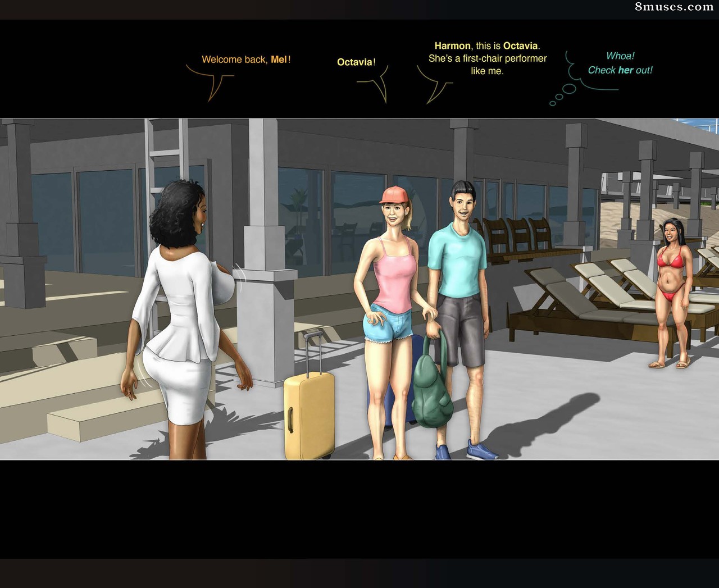Click the "Harmon, this is Octavia." line
Screen dimensions: 719x588
[487, 46]
